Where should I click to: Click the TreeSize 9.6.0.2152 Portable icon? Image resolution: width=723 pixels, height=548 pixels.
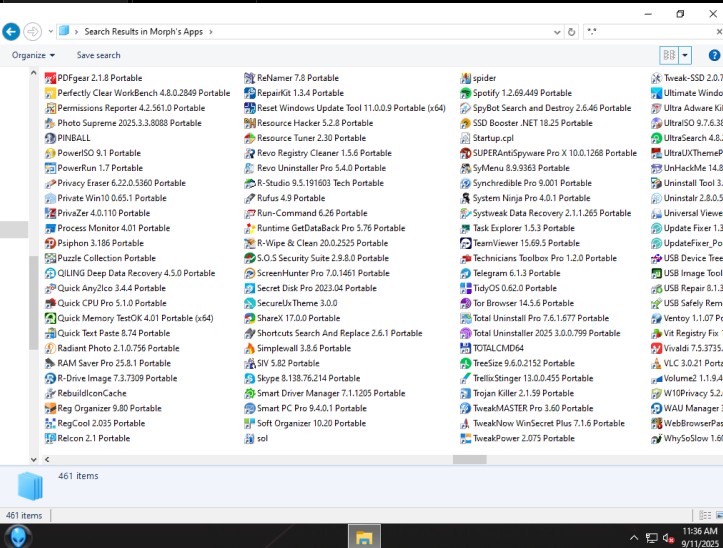pyautogui.click(x=465, y=363)
